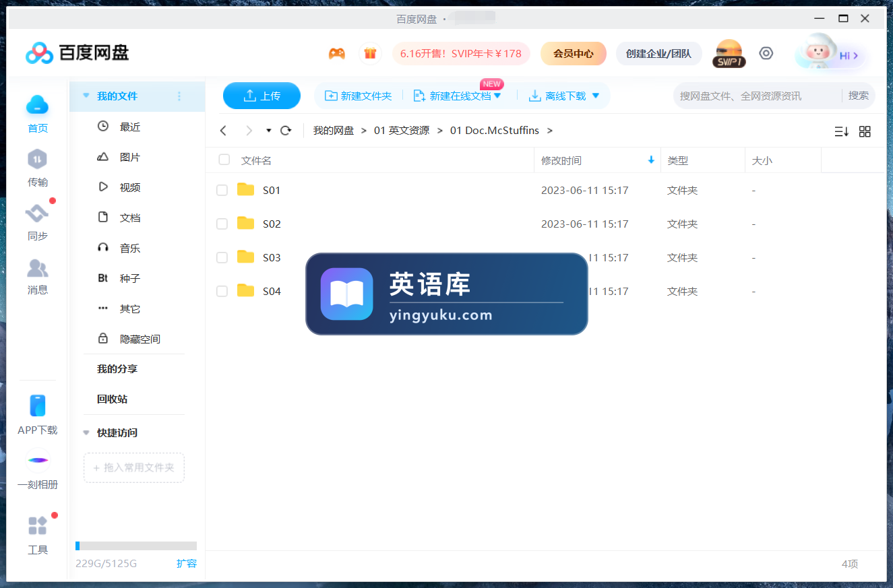Screen dimensions: 893x588
Task: Click 搜索 search button
Action: click(x=858, y=96)
